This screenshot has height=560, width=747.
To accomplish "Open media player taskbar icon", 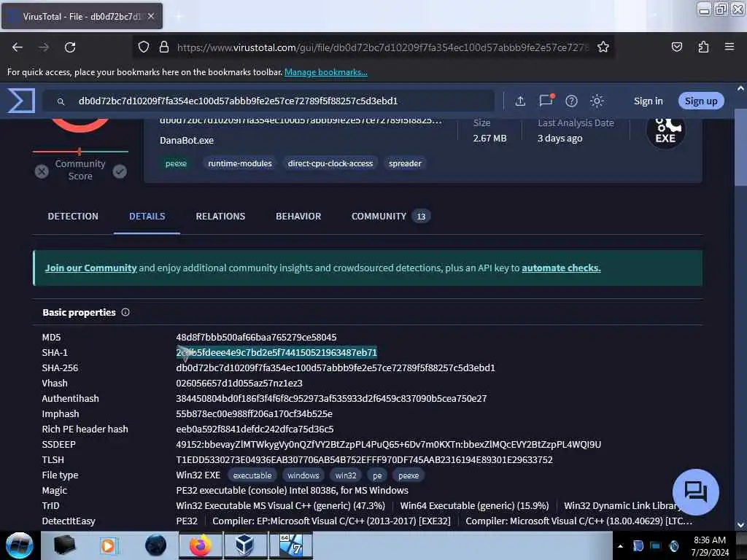I will click(109, 545).
